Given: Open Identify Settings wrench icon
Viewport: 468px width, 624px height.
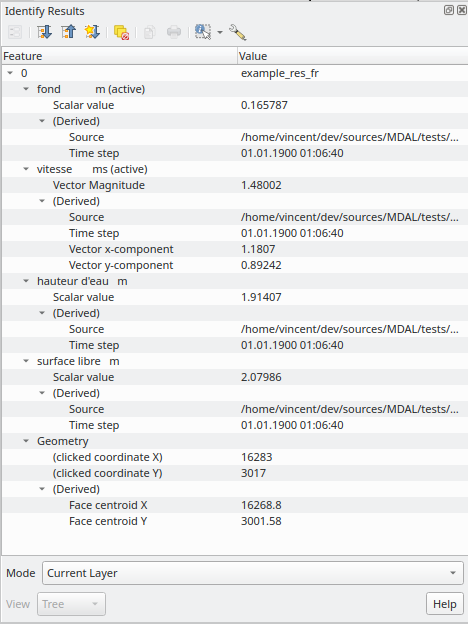Looking at the screenshot, I should (x=238, y=32).
